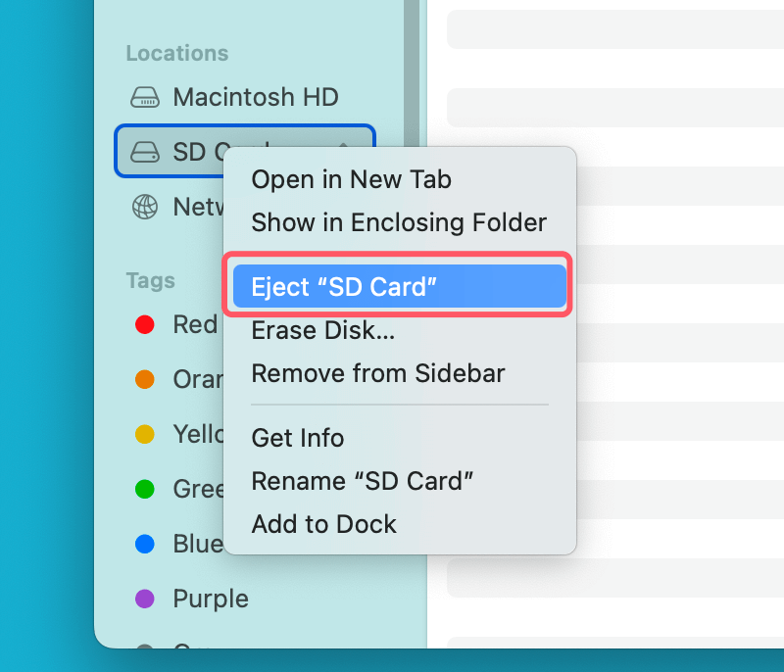This screenshot has width=784, height=672.
Task: Open Get Info for SD Card
Action: pos(297,437)
